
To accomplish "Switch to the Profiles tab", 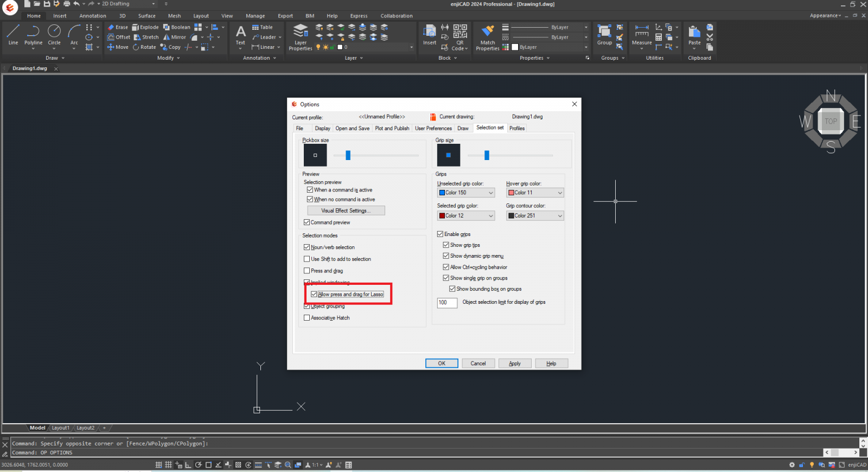I will pos(517,129).
